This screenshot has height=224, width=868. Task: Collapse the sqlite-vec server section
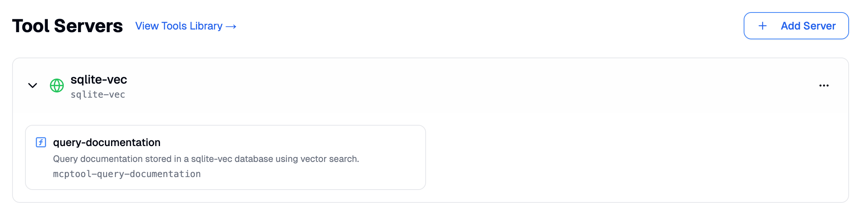click(x=33, y=85)
